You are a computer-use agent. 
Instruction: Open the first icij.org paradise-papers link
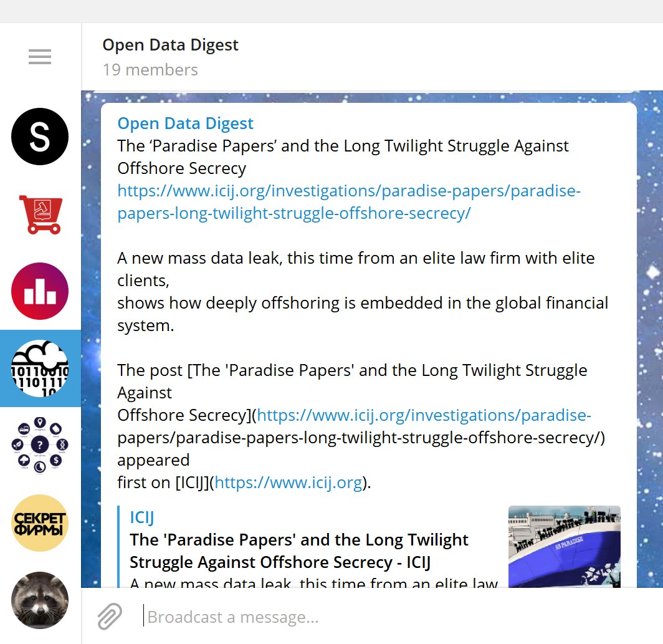[x=349, y=202]
